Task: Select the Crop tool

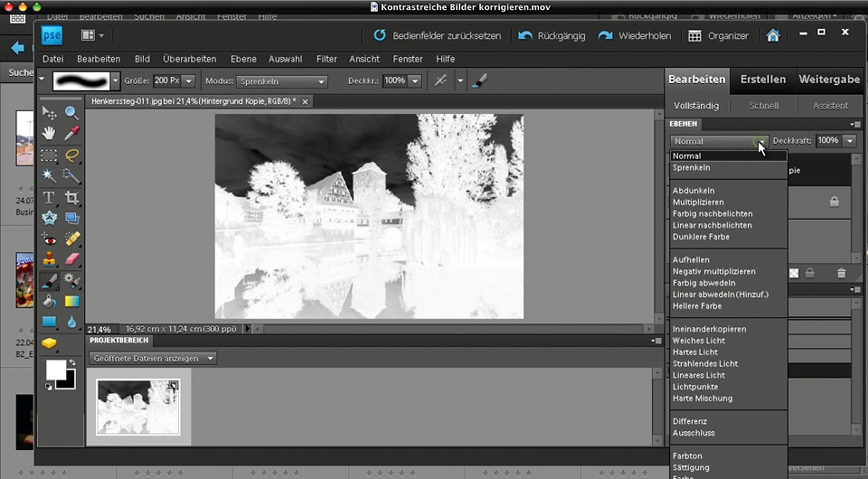Action: click(71, 197)
